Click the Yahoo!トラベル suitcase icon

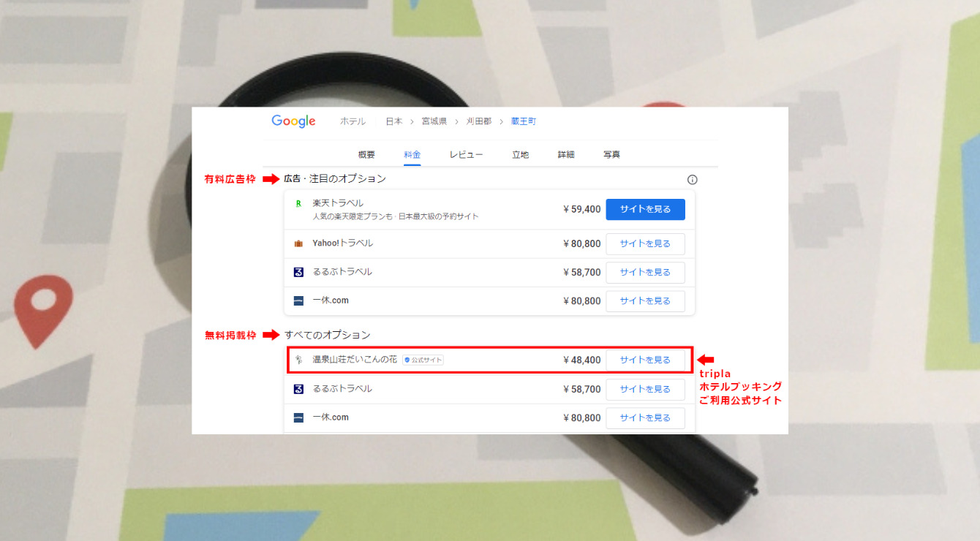click(298, 243)
